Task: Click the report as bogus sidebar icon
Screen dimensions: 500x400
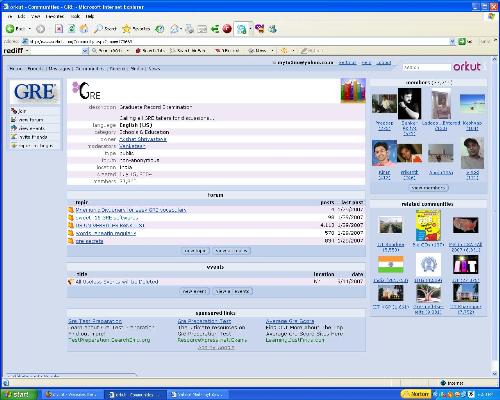Action: (x=14, y=145)
